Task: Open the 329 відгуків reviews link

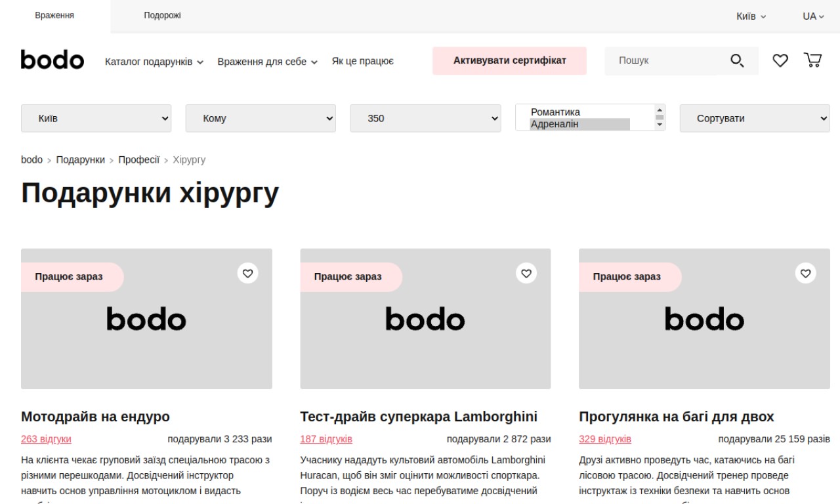Action: tap(605, 439)
